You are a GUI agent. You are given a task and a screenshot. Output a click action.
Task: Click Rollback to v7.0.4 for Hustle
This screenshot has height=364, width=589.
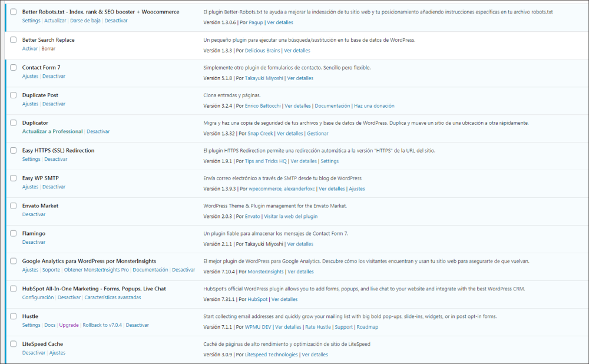[x=102, y=325]
